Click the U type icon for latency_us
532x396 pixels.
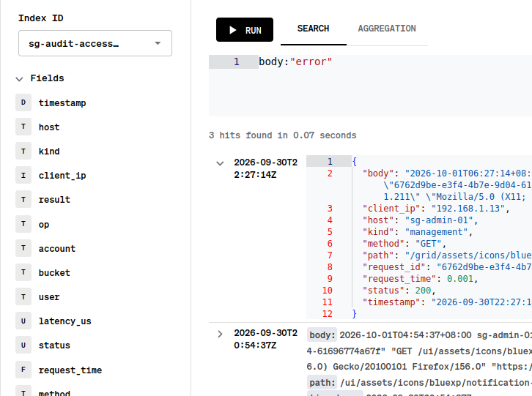coord(23,321)
